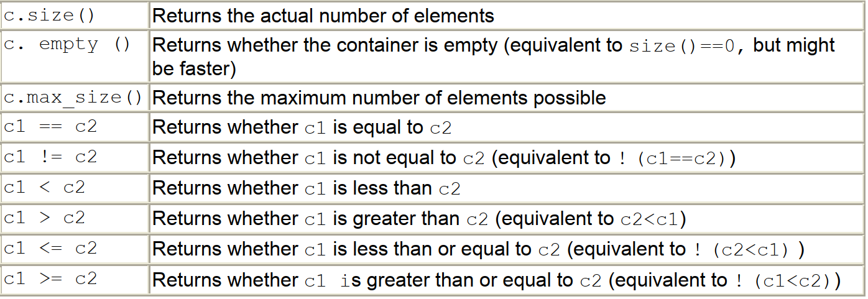868x299 pixels.
Task: Click the c.size() cell
Action: click(50, 16)
